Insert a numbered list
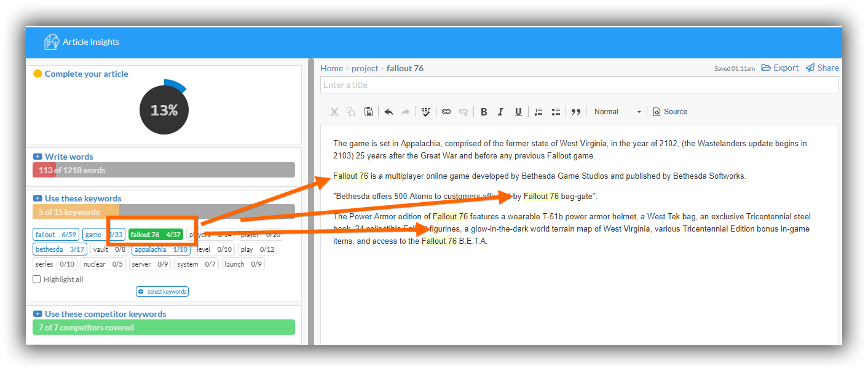The height and width of the screenshot is (371, 868). (x=539, y=112)
